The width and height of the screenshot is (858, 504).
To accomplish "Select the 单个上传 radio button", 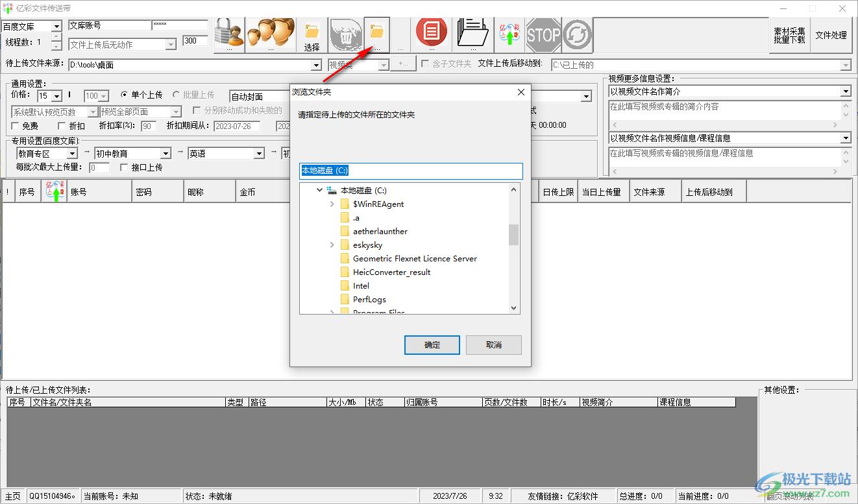I will coord(125,95).
